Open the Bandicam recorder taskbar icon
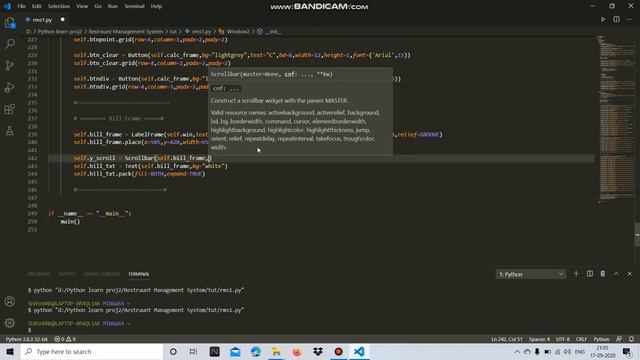Screen dimensions: 640x360 [338, 351]
